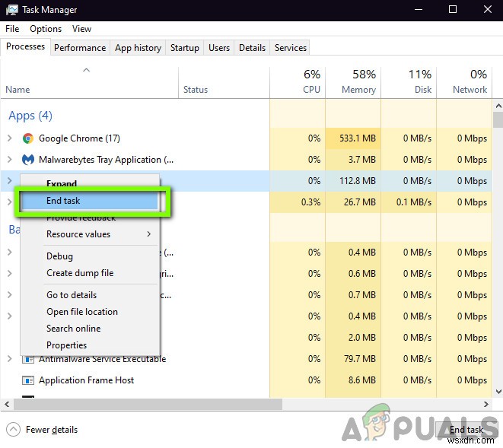Sort processes by Disk column

coord(409,82)
